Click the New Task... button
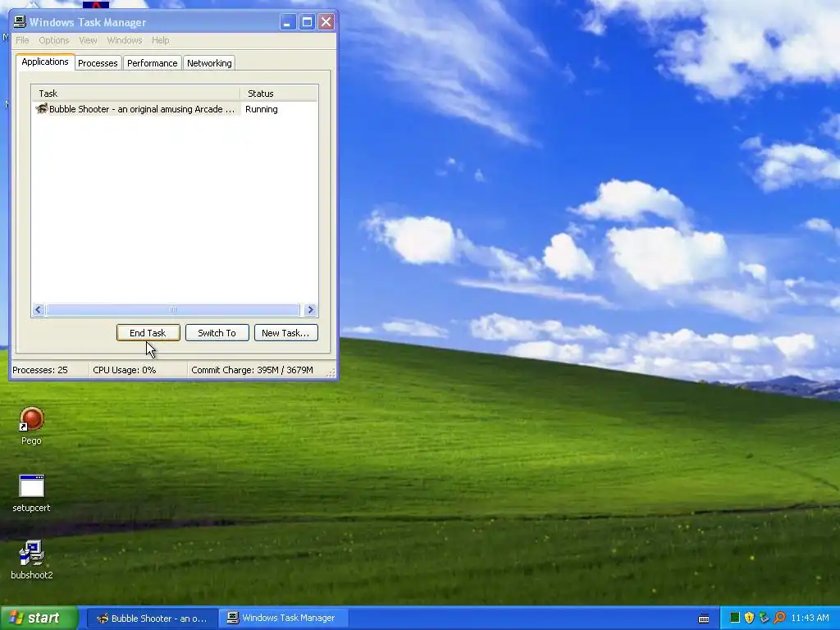The height and width of the screenshot is (630, 840). (x=286, y=333)
